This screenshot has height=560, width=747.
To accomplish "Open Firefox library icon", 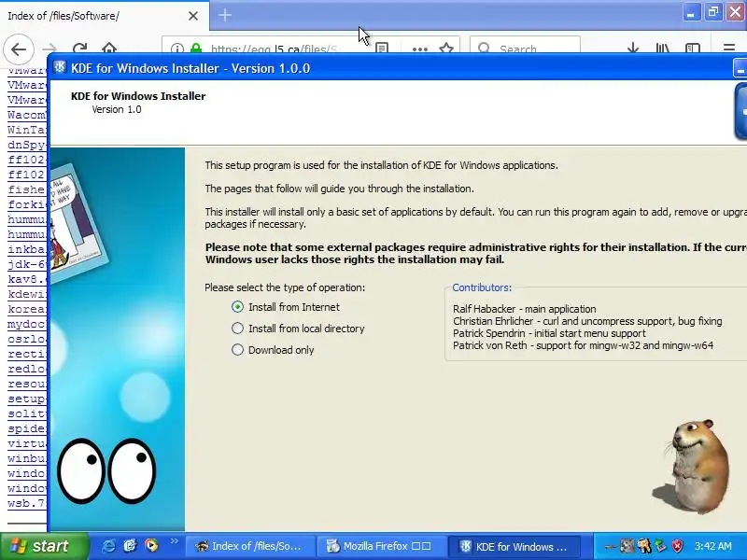I will [663, 49].
